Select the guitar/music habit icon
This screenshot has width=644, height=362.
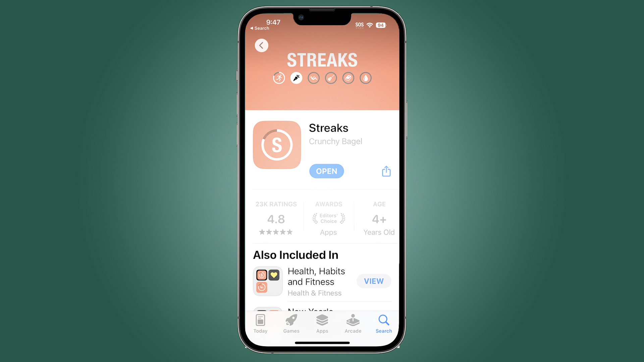(331, 78)
